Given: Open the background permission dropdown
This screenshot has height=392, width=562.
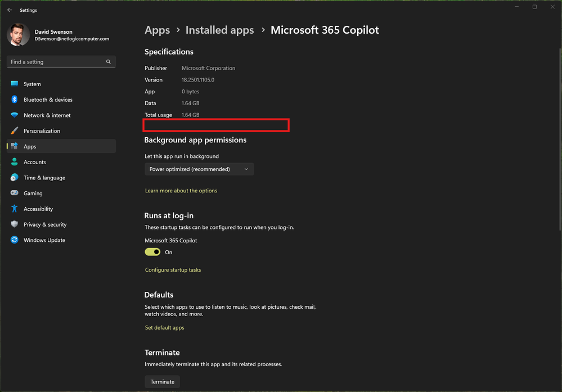Looking at the screenshot, I should (199, 169).
